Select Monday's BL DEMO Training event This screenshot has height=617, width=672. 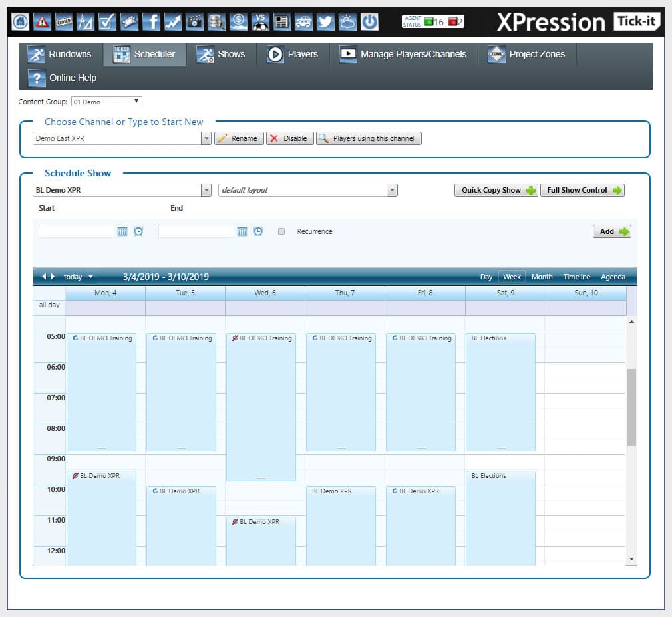(102, 392)
